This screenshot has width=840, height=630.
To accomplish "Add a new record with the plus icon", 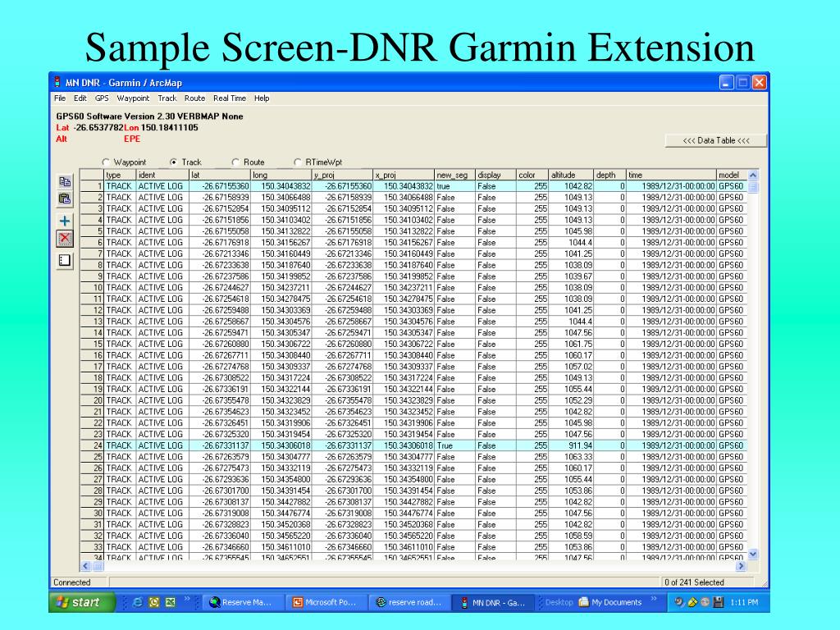I will point(65,221).
